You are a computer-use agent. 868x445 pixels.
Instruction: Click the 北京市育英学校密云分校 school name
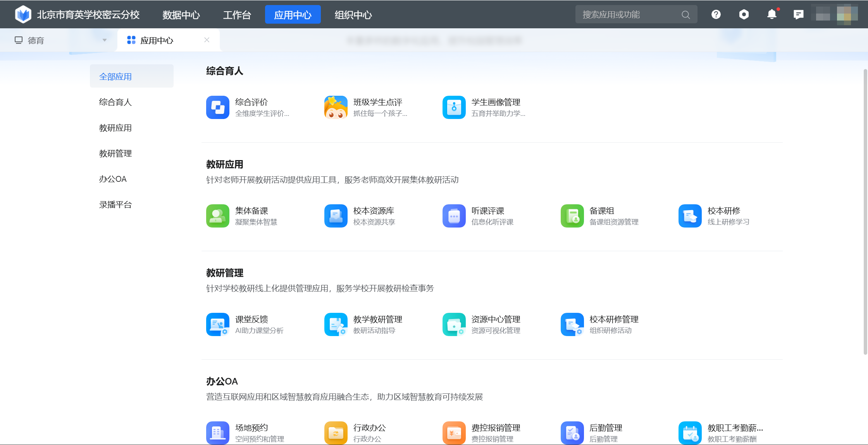(88, 15)
